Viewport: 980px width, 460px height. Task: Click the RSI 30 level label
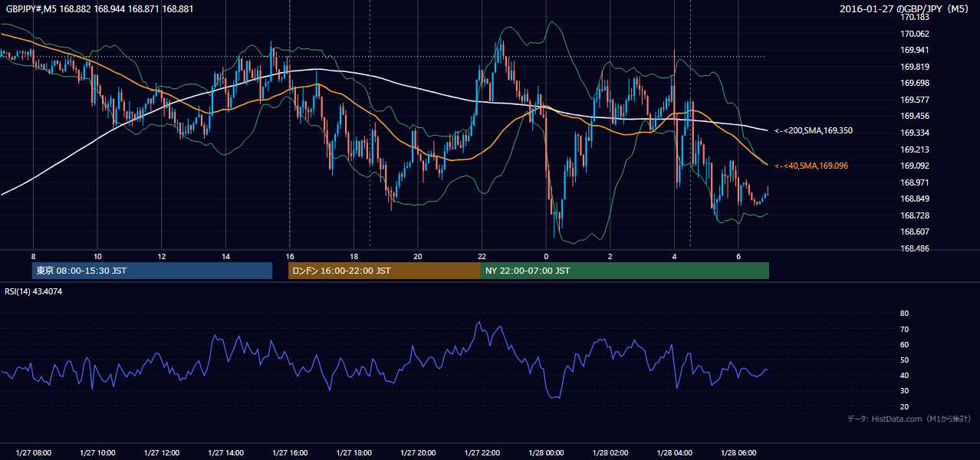pyautogui.click(x=904, y=392)
